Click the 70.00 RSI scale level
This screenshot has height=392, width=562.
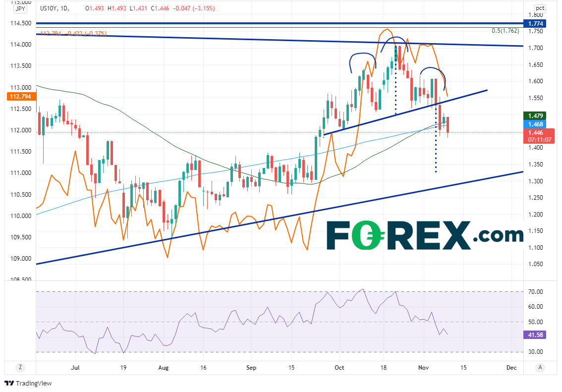coord(534,291)
